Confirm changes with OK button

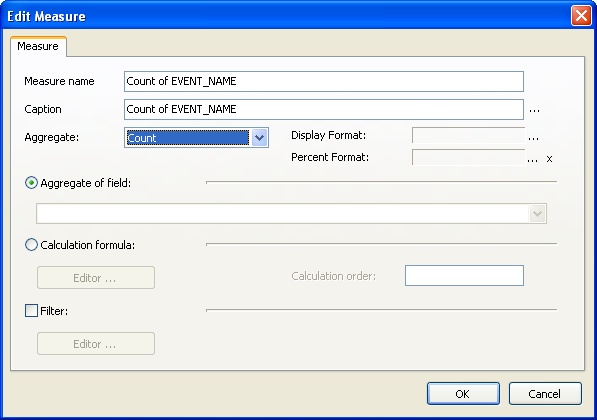coord(463,394)
